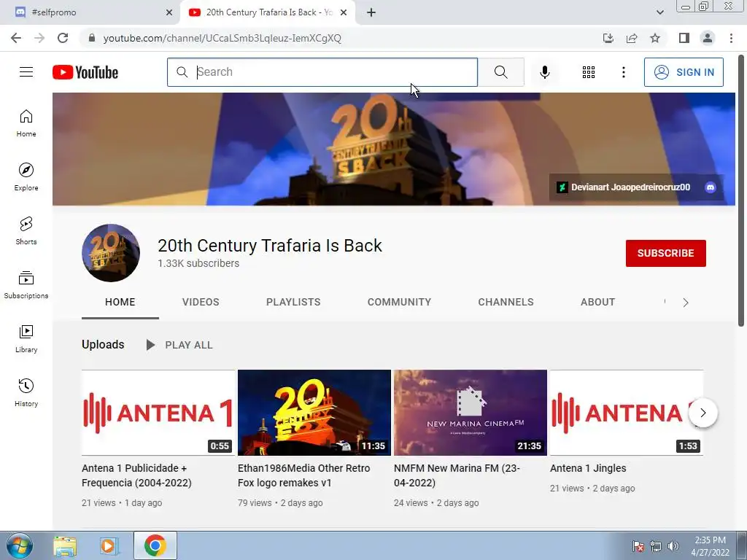Click the Discord icon on channel banner

(711, 187)
